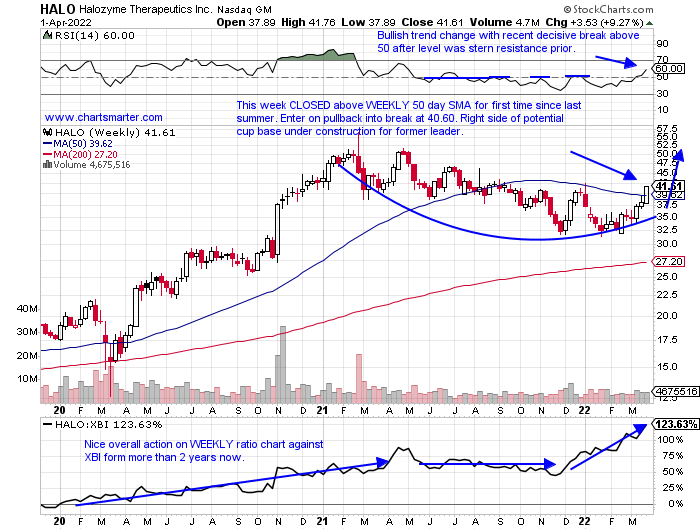Click the StockCharts.com label in the corner
This screenshot has width=700, height=530.
coord(609,9)
